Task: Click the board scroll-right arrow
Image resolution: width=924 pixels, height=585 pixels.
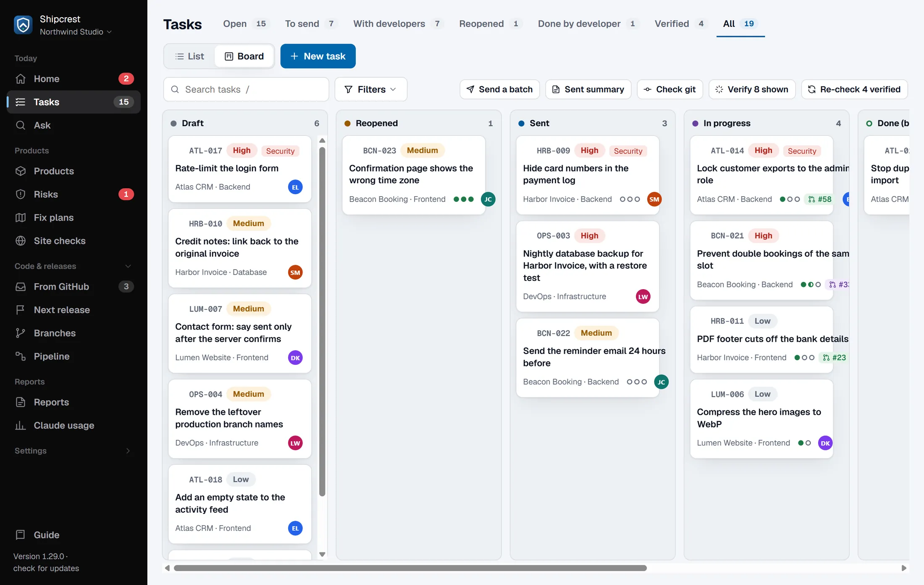Action: pos(904,568)
